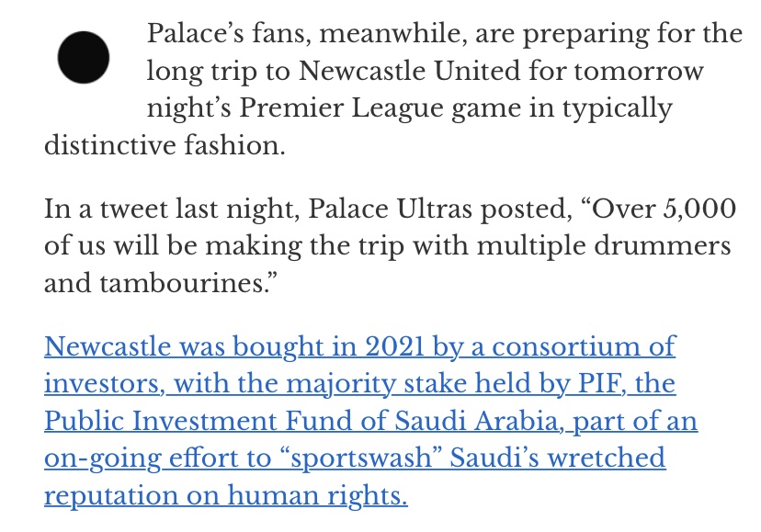The width and height of the screenshot is (761, 532).
Task: Click the quoted text "Over 5,000"
Action: coord(658,209)
